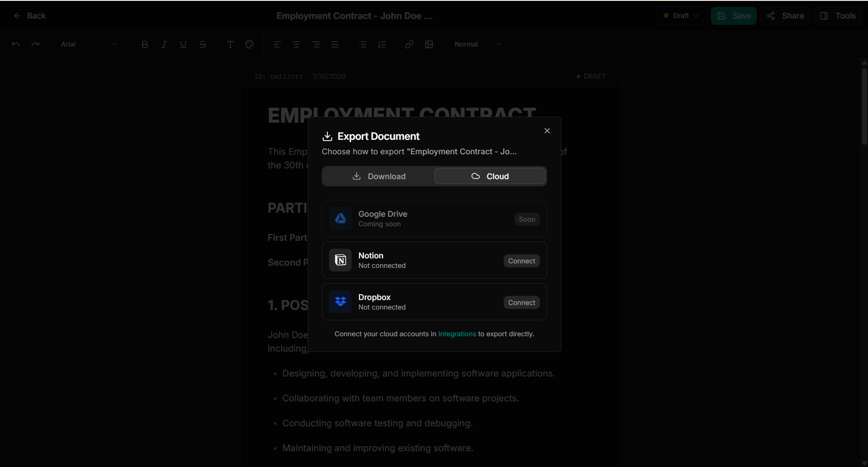
Task: Click the document ID text
Action: 278,76
